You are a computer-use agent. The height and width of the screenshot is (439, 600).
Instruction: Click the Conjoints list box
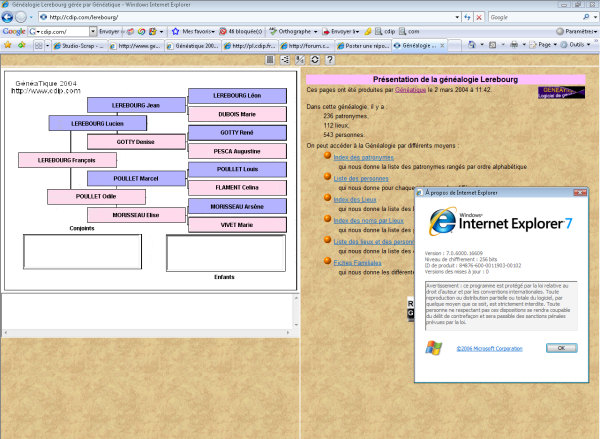pos(82,252)
